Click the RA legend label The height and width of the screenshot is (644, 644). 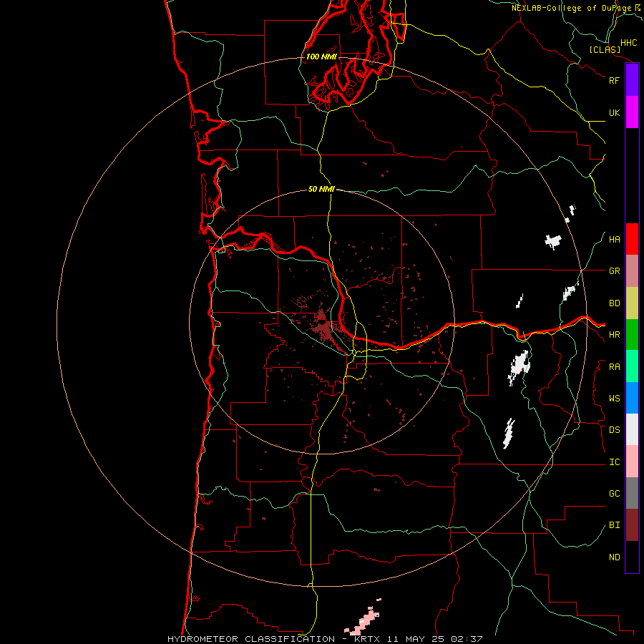click(x=614, y=367)
